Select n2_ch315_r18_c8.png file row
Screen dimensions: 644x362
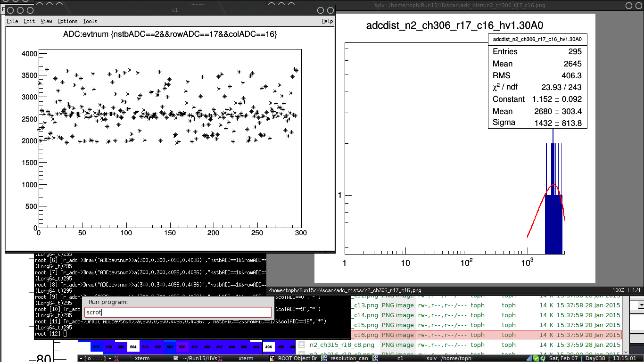(460, 345)
